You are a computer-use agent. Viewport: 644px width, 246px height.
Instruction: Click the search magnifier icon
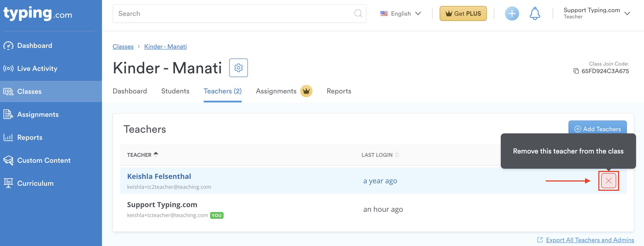click(358, 13)
